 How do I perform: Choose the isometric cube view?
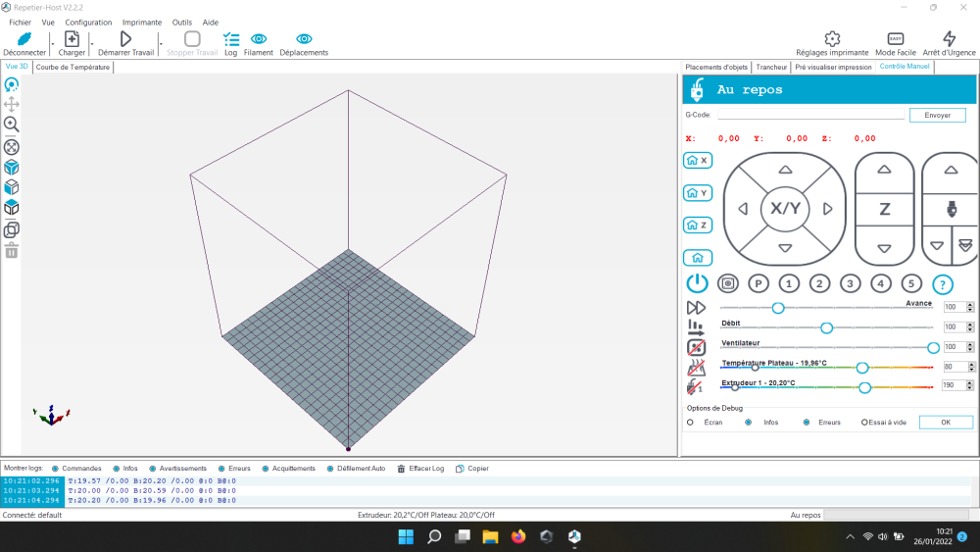point(11,167)
